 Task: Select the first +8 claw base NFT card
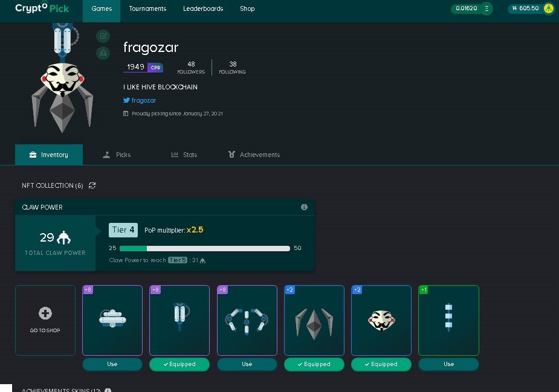point(112,320)
